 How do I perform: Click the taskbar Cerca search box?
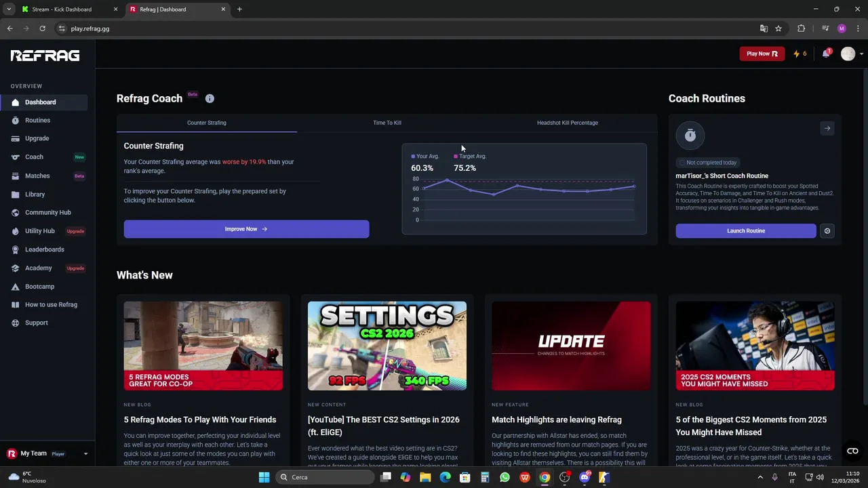click(x=325, y=477)
